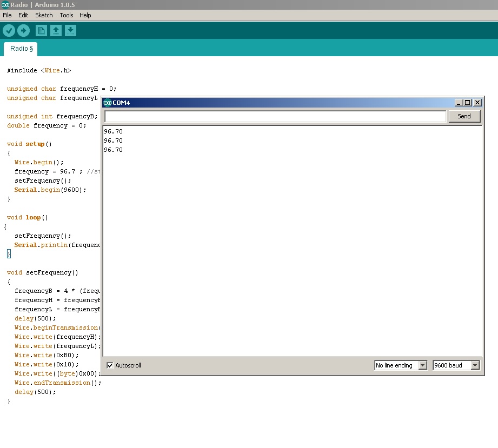Open the 9600 baud rate dropdown
Image resolution: width=498 pixels, height=448 pixels.
tap(475, 365)
